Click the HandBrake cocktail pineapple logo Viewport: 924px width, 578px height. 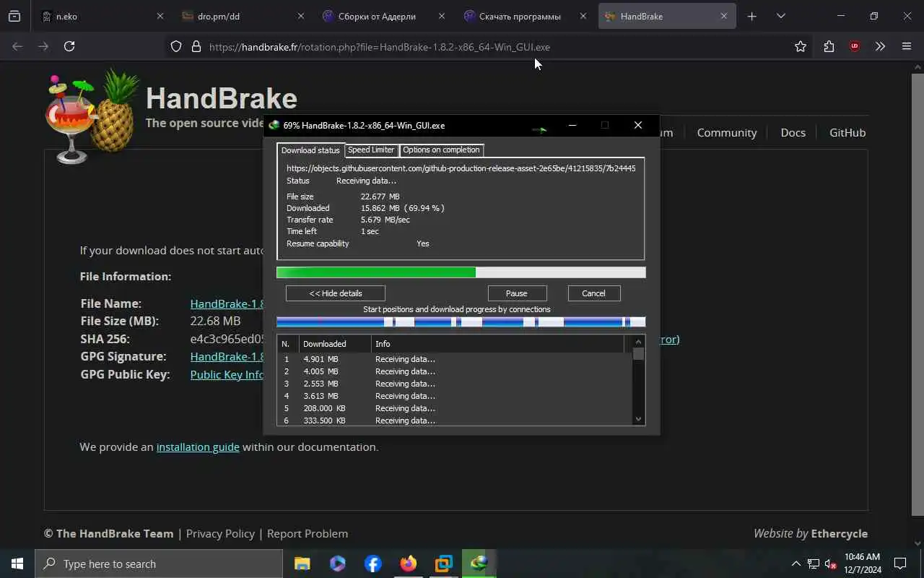click(91, 117)
